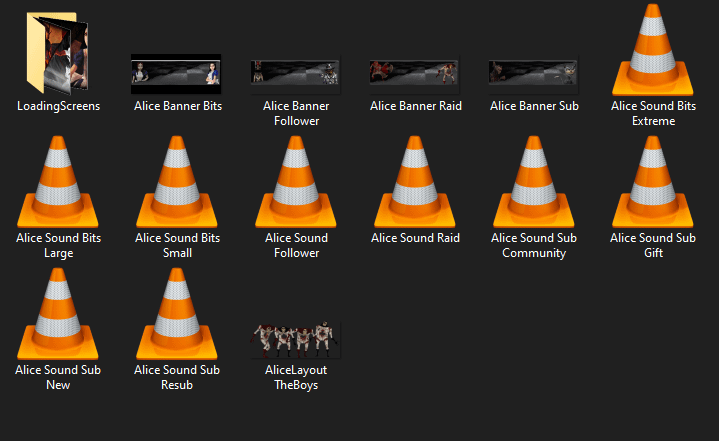This screenshot has height=441, width=719.
Task: Open the LoadingScreens folder icon
Action: point(58,53)
